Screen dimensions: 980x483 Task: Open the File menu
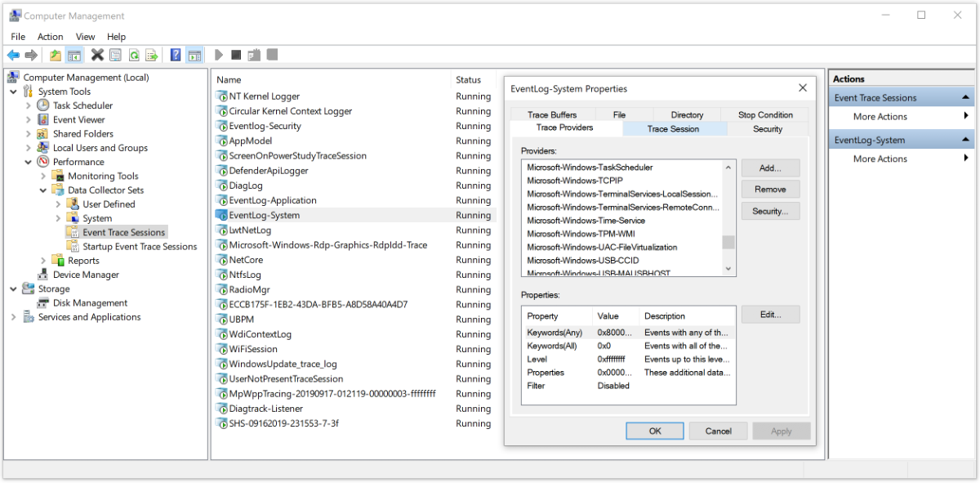[x=18, y=37]
